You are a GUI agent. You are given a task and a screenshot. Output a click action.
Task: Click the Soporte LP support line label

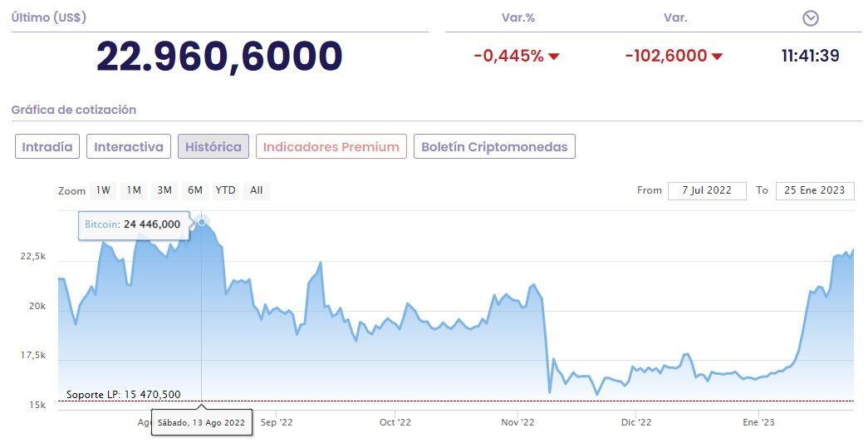coord(124,394)
